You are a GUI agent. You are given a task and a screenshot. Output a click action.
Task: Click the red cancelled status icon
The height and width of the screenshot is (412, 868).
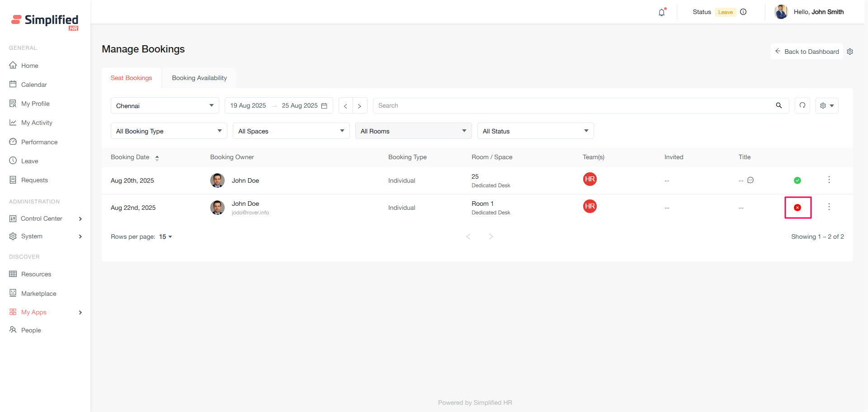click(x=797, y=208)
